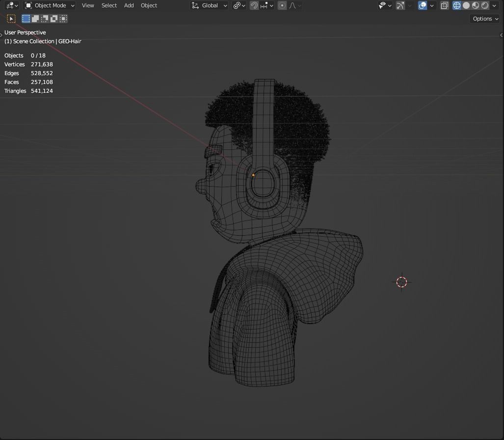Choose Extend selection mode icon
Viewport: 504px width, 440px height.
(x=35, y=19)
